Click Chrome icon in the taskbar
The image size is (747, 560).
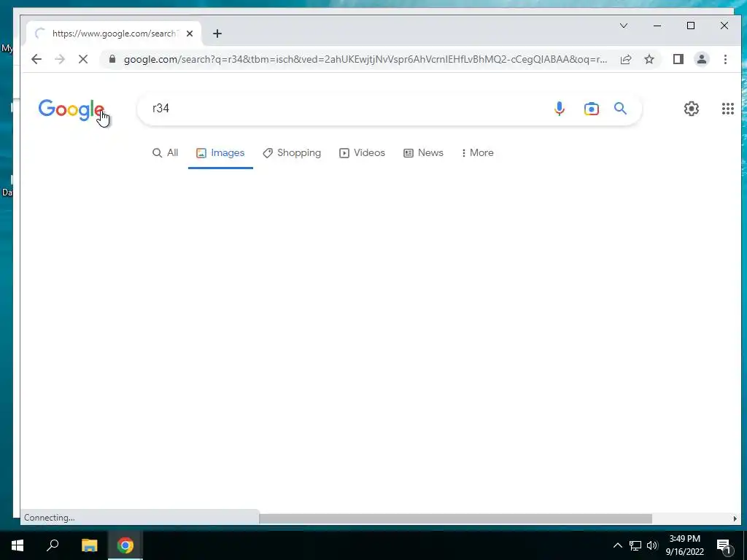(125, 545)
